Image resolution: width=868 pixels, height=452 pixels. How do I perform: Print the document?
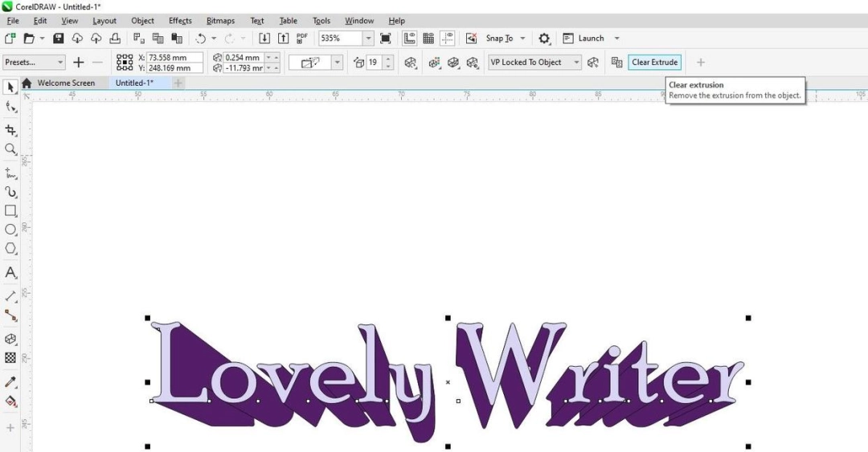coord(115,39)
